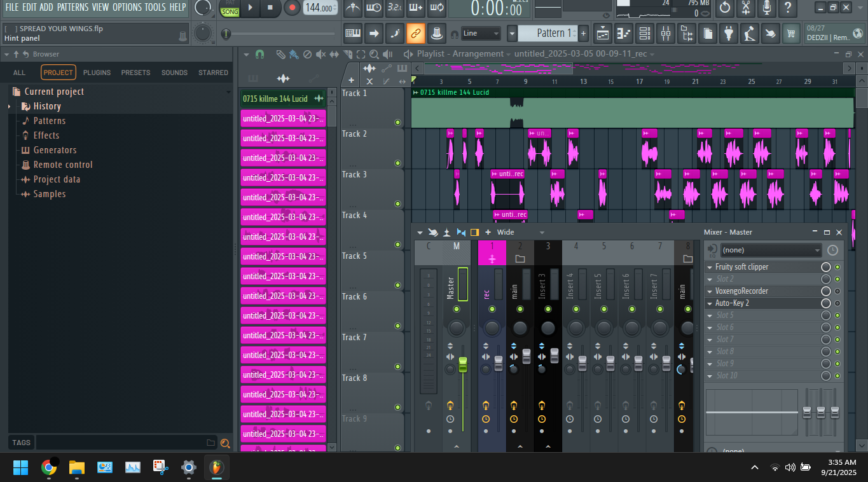
Task: Expand the Auto-Key 2 slot menu arrow
Action: click(710, 303)
